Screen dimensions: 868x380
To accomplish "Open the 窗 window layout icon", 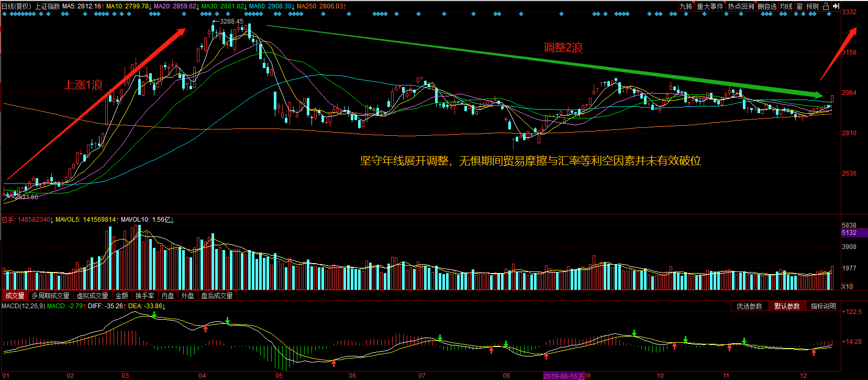I will tap(799, 6).
